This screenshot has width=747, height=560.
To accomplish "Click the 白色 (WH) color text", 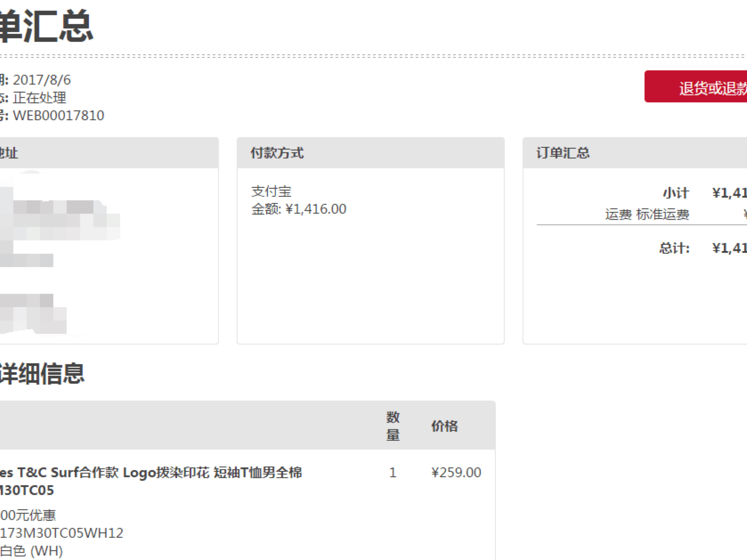I will 31,551.
